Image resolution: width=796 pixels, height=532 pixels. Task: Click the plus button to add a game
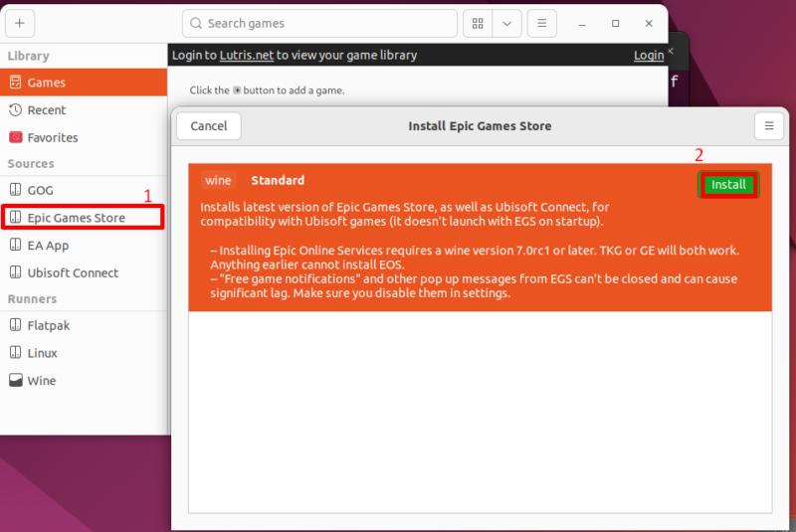(20, 23)
